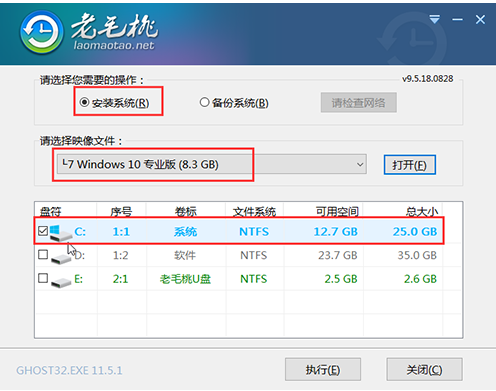Screen dimensions: 496x391
Task: Check the D: drive checkbox
Action: pyautogui.click(x=43, y=255)
